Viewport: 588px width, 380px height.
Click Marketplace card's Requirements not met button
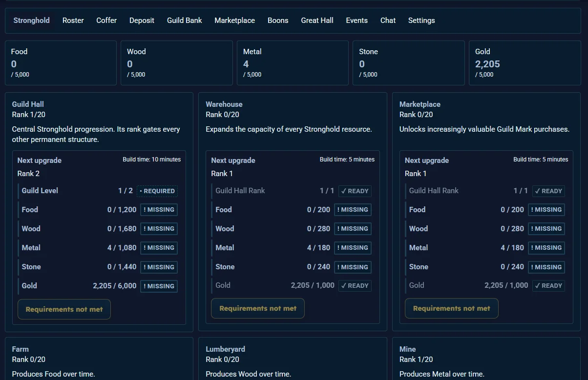(x=452, y=308)
